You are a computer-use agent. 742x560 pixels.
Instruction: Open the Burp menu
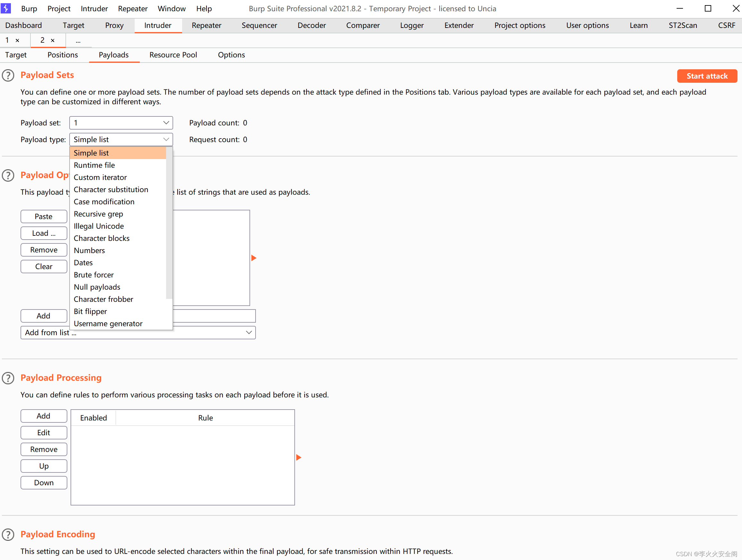pyautogui.click(x=29, y=9)
